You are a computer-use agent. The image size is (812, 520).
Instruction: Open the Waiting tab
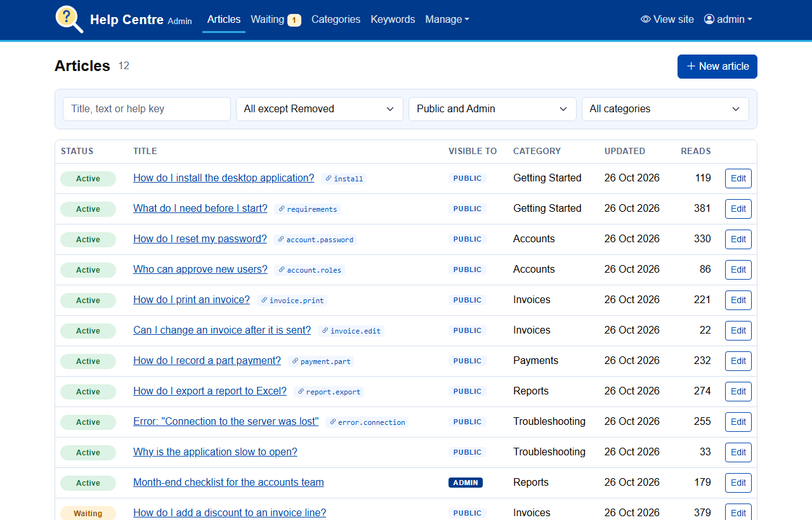(x=276, y=20)
